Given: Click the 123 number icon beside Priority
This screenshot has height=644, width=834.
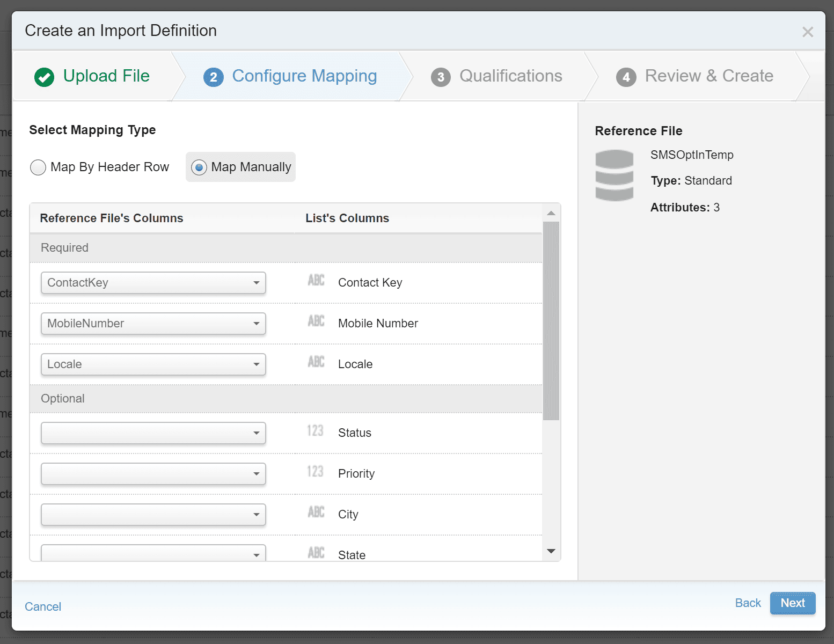Looking at the screenshot, I should 315,472.
